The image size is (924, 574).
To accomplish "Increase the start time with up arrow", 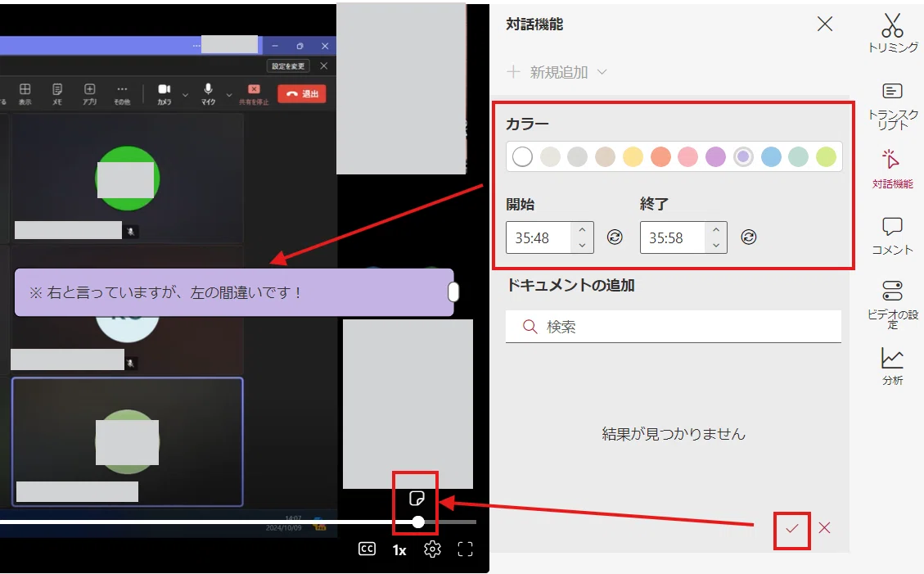I will (x=582, y=230).
